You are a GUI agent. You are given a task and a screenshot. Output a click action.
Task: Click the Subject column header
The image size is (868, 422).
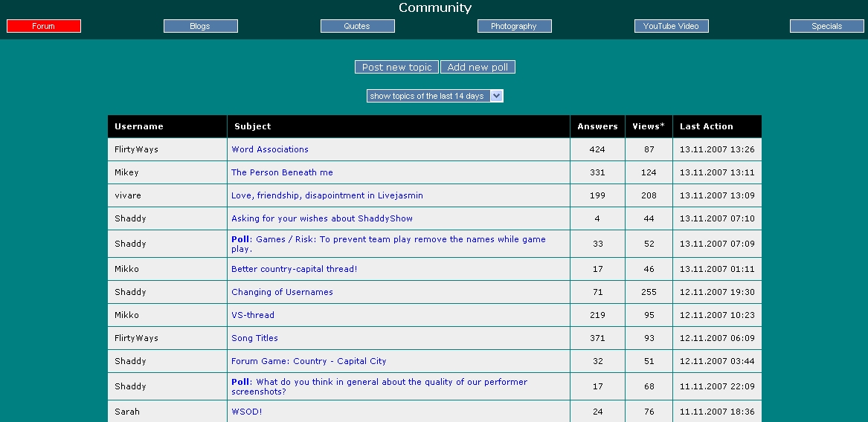252,126
